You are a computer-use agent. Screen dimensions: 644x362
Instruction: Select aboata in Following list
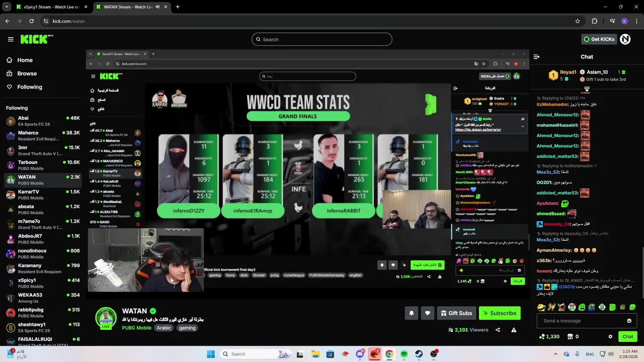(42, 209)
